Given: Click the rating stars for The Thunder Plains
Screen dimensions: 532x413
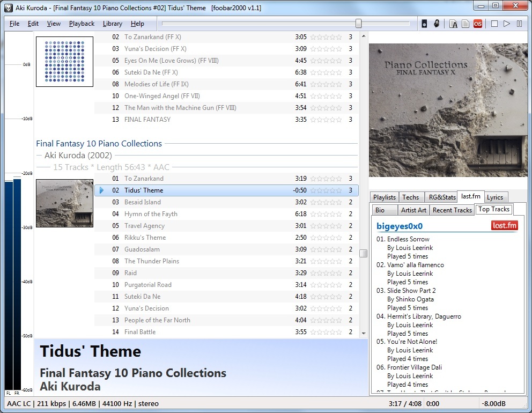Looking at the screenshot, I should [x=326, y=261].
